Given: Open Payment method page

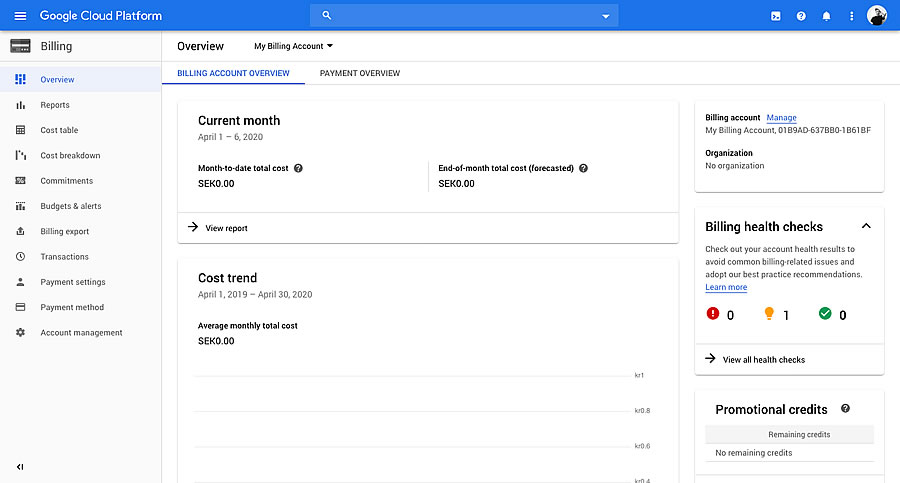Looking at the screenshot, I should 72,307.
